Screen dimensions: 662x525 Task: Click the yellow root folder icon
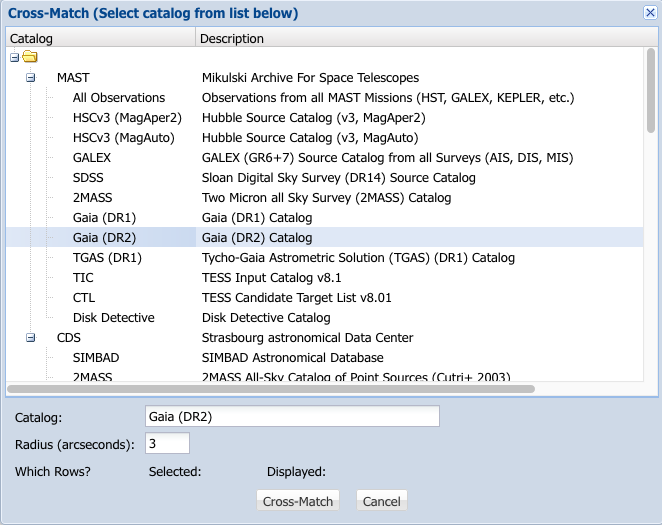[30, 56]
